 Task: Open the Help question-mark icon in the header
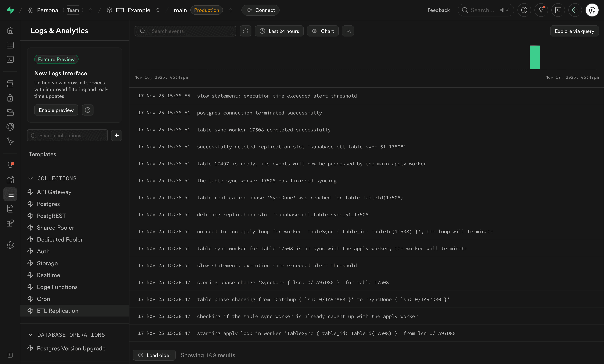524,10
